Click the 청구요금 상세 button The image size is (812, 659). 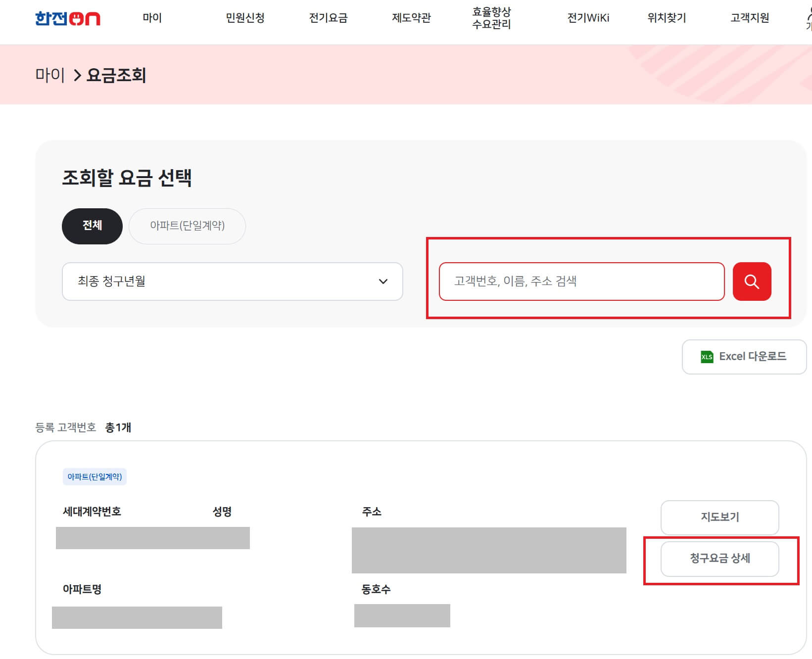click(x=720, y=559)
